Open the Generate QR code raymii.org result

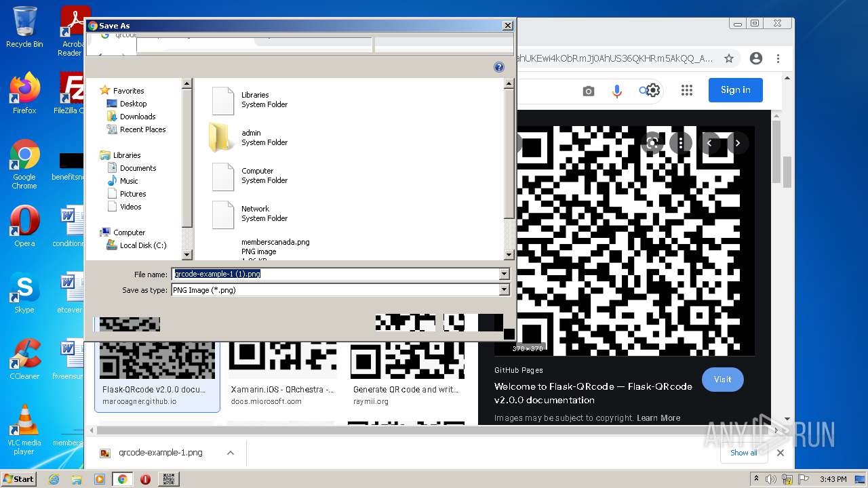coord(408,361)
